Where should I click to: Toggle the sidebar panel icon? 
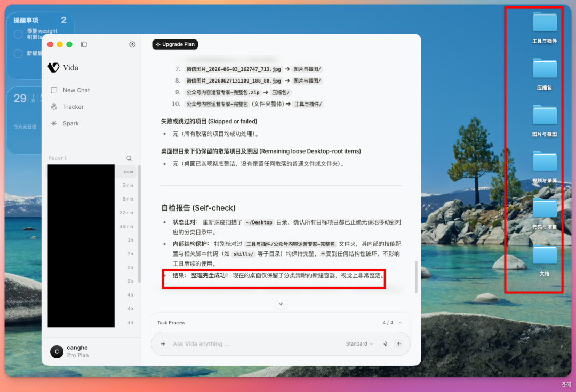tap(84, 44)
